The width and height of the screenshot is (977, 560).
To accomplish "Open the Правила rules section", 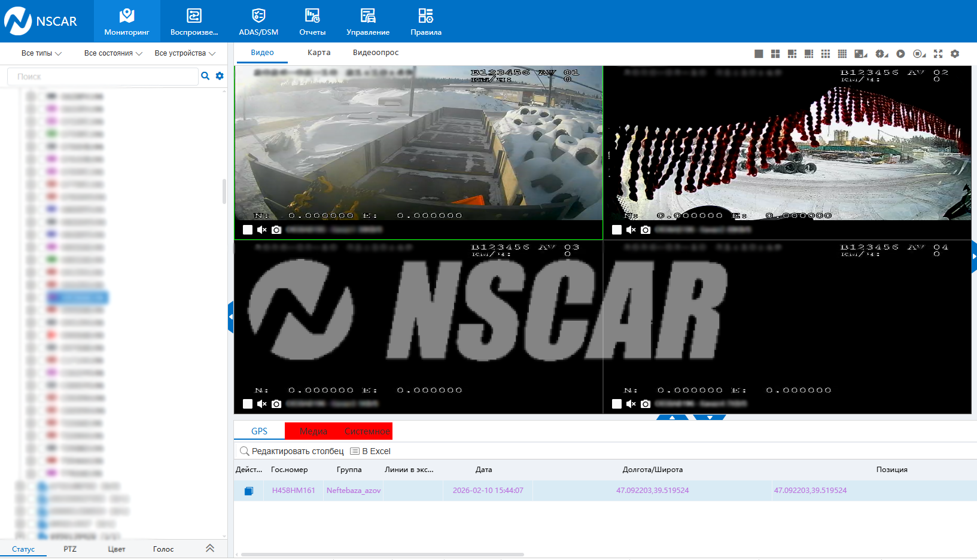I will coord(426,22).
